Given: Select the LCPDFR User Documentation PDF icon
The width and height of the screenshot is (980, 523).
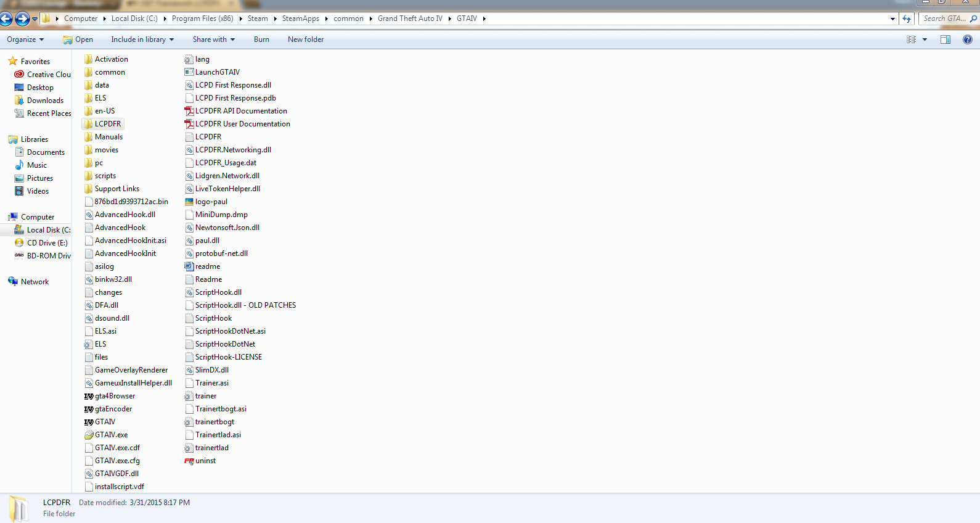Looking at the screenshot, I should 189,124.
